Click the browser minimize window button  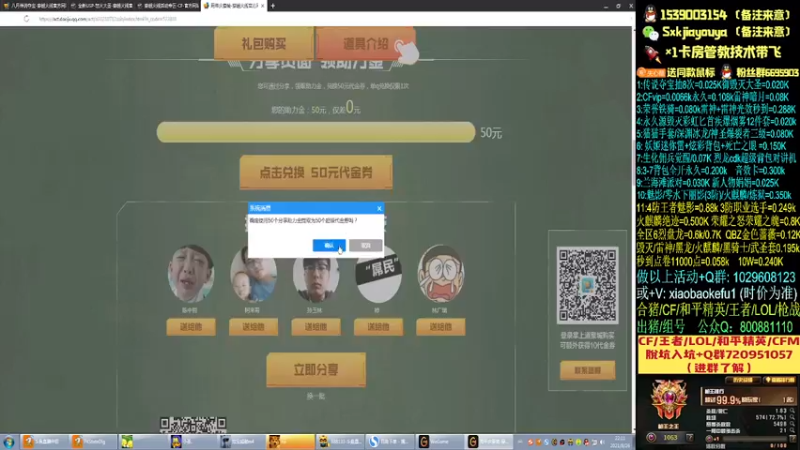tap(606, 6)
